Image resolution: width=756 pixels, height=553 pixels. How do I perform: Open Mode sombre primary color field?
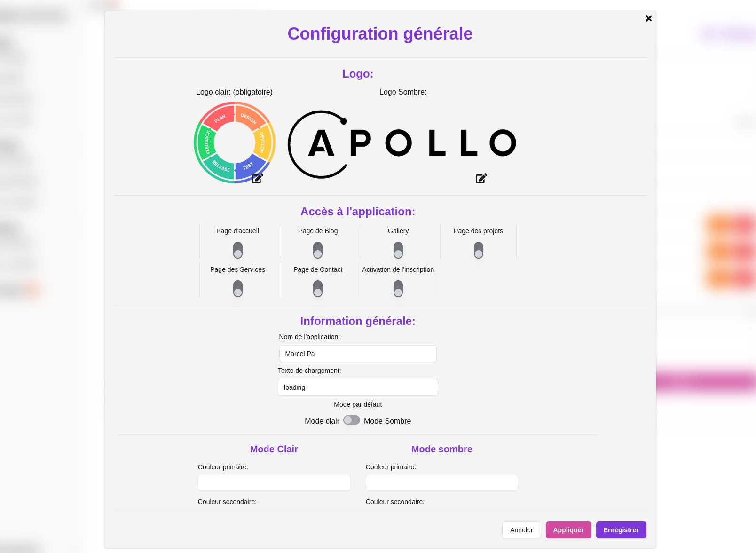point(442,482)
